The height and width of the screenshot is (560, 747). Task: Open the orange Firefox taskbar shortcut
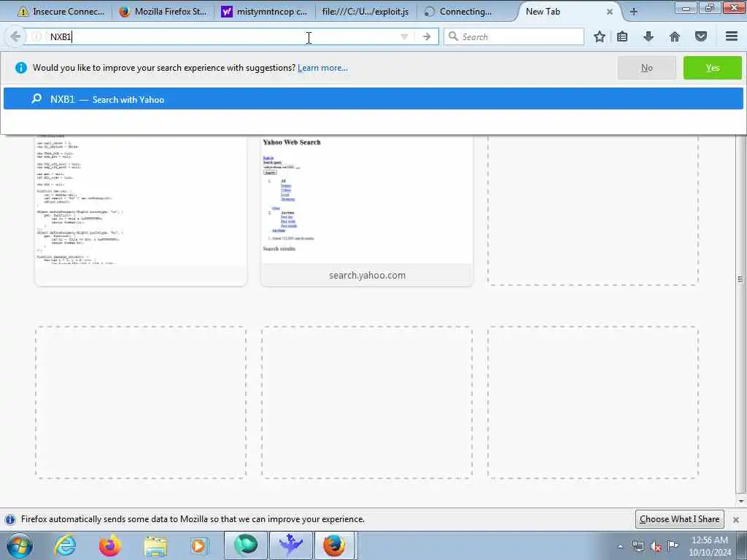pyautogui.click(x=110, y=545)
